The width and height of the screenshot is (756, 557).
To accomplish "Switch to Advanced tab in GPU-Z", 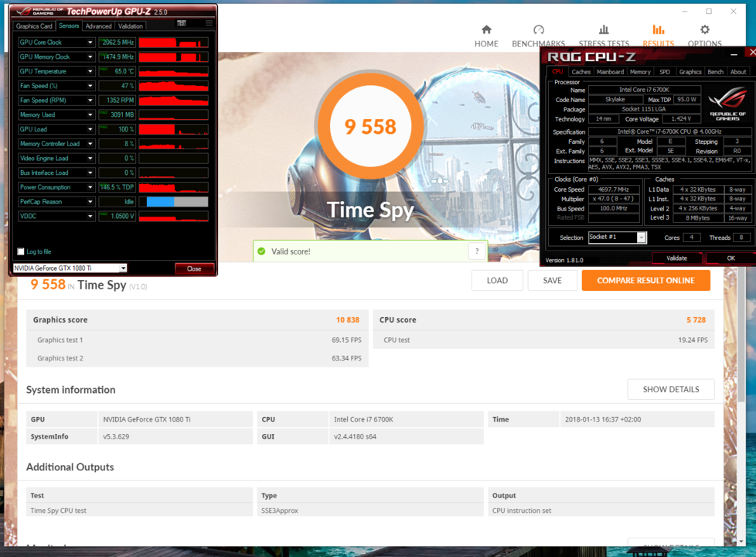I will point(98,26).
